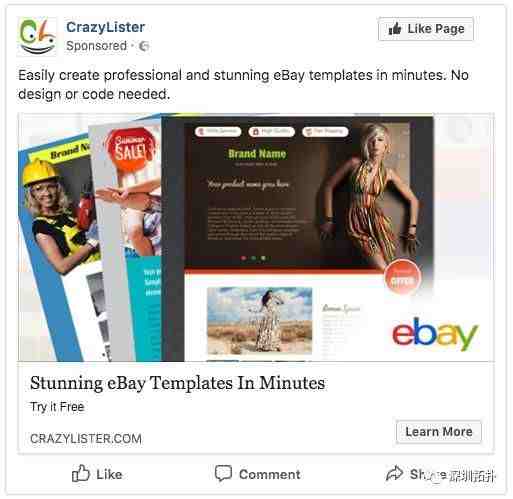Open the Stunning eBay Templates In Minutes headline
513x499 pixels.
tap(177, 383)
